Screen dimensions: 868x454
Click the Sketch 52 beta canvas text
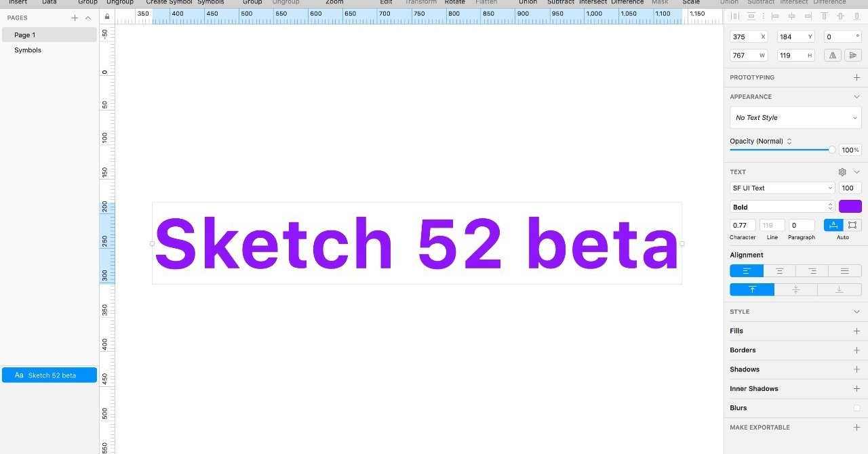pos(417,243)
